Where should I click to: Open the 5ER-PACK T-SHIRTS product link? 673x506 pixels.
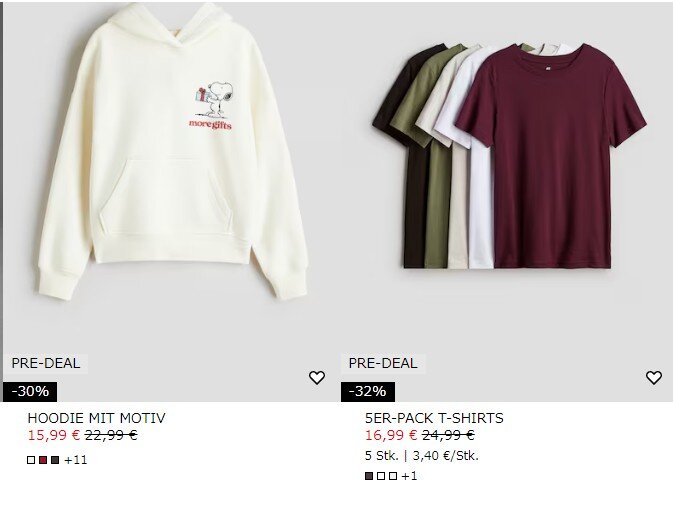(434, 418)
